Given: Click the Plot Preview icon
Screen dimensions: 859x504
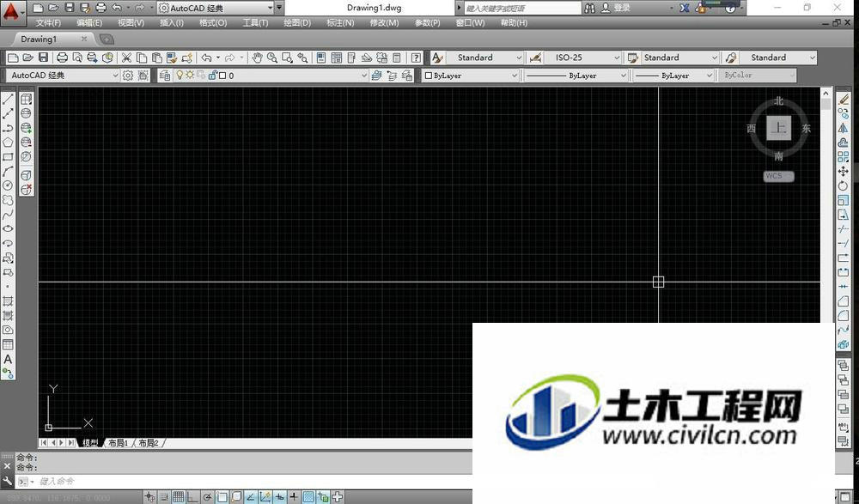Looking at the screenshot, I should point(77,58).
